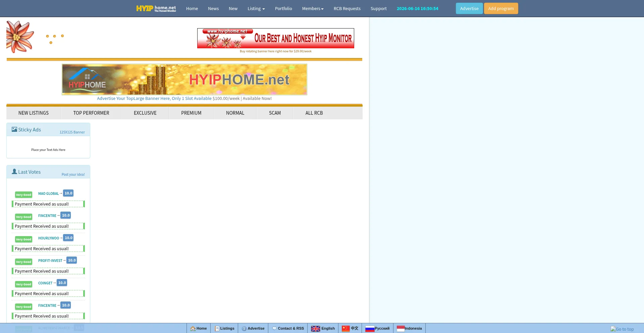Click COINGET 10.0 rating badge
This screenshot has width=644, height=333.
[62, 283]
